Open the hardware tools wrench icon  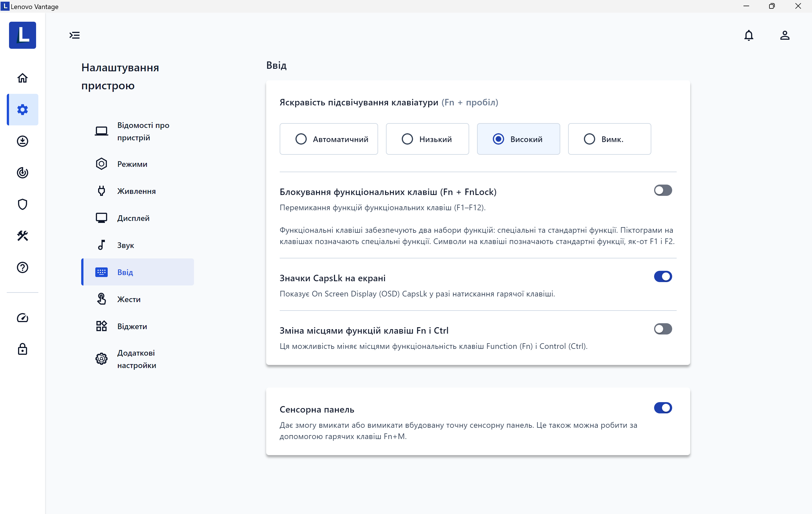coord(22,236)
